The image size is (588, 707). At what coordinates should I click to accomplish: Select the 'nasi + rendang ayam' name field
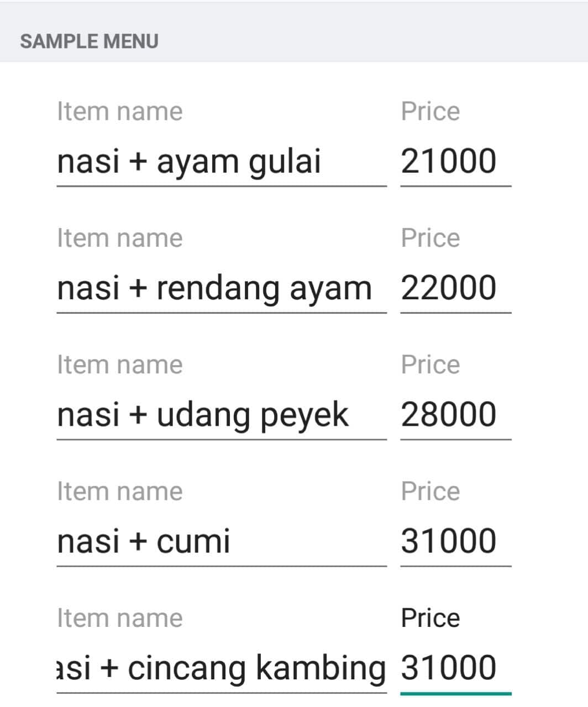221,288
